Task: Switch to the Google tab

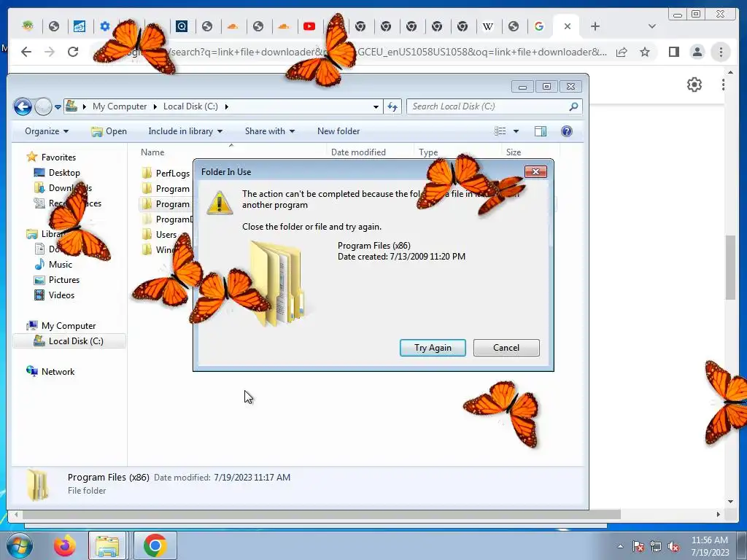Action: (x=539, y=26)
